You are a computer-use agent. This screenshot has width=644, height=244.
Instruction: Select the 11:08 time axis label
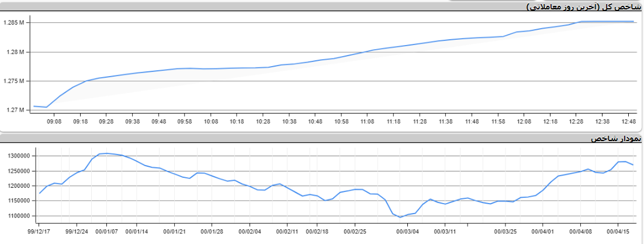(x=368, y=122)
